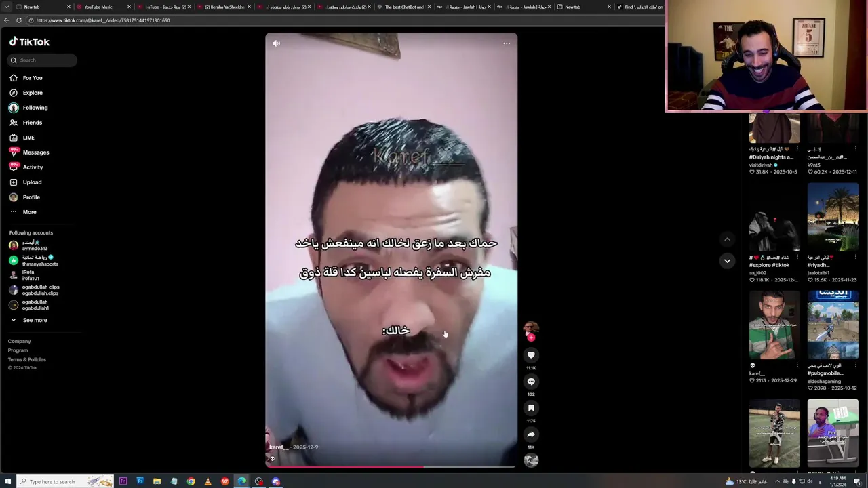Viewport: 868px width, 488px height.
Task: Open the jaalotaibi1 riyadh video thumbnail
Action: [x=833, y=218]
